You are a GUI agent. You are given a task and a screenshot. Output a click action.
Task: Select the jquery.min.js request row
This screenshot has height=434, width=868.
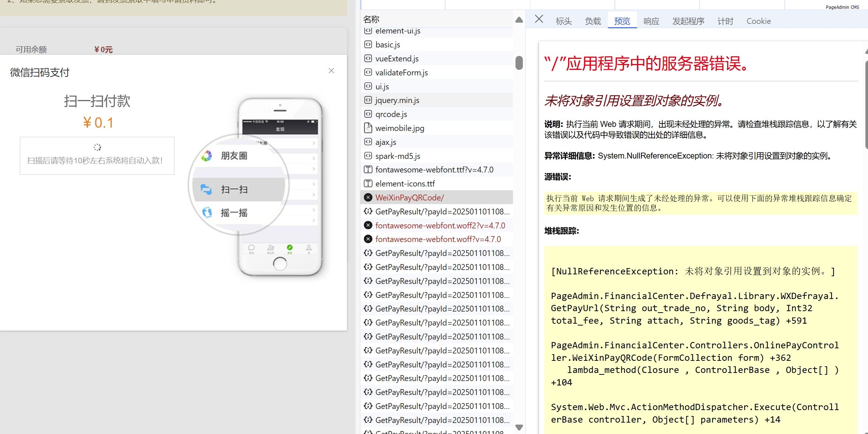click(437, 100)
